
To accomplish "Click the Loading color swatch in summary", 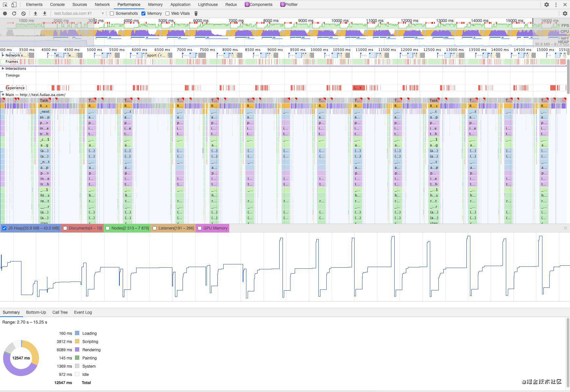I will [x=77, y=333].
